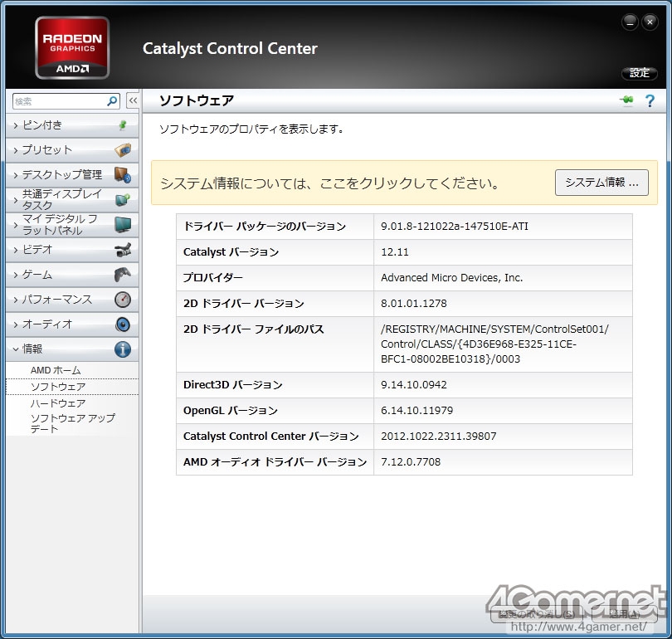Open help with the question mark icon
The image size is (672, 639).
point(650,100)
